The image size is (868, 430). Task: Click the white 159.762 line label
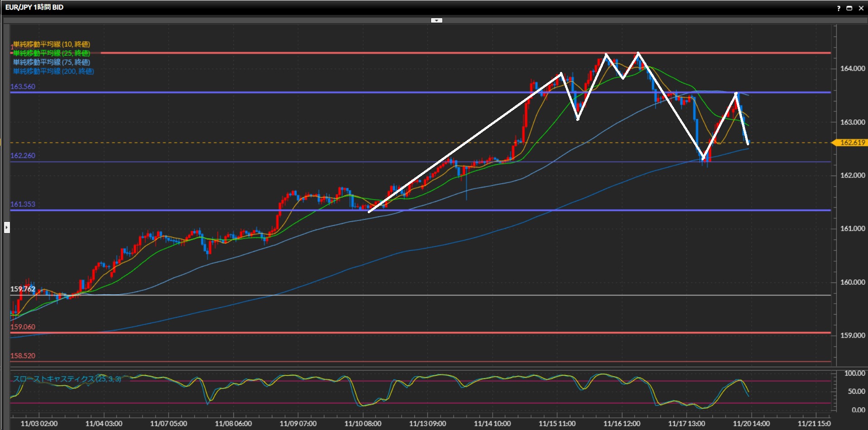tap(23, 289)
